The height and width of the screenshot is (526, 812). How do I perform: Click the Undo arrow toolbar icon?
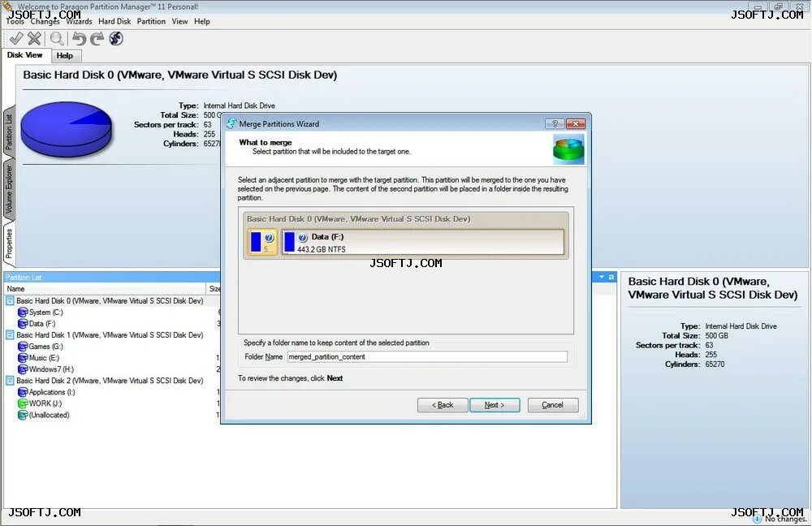tap(79, 39)
